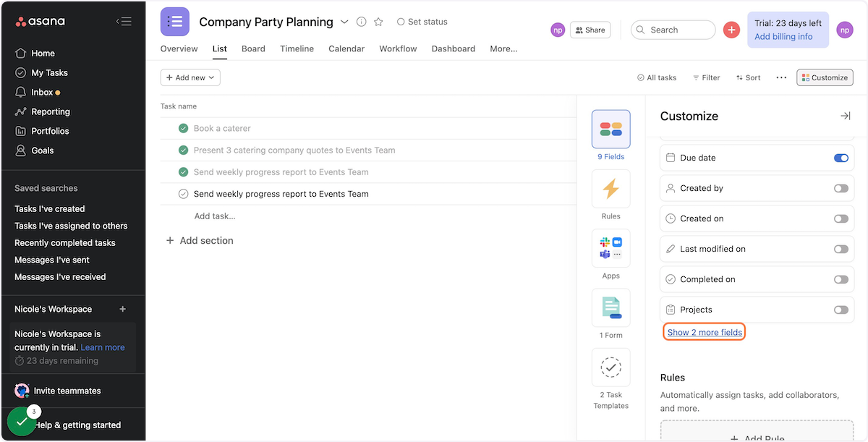Open the three-dot more options menu

[781, 77]
